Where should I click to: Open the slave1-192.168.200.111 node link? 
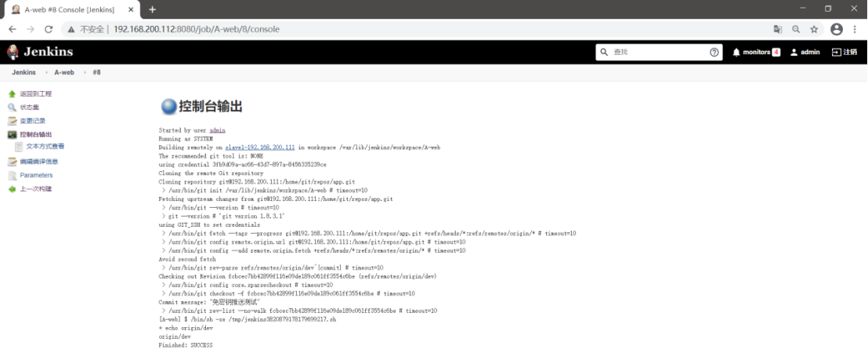(x=259, y=147)
